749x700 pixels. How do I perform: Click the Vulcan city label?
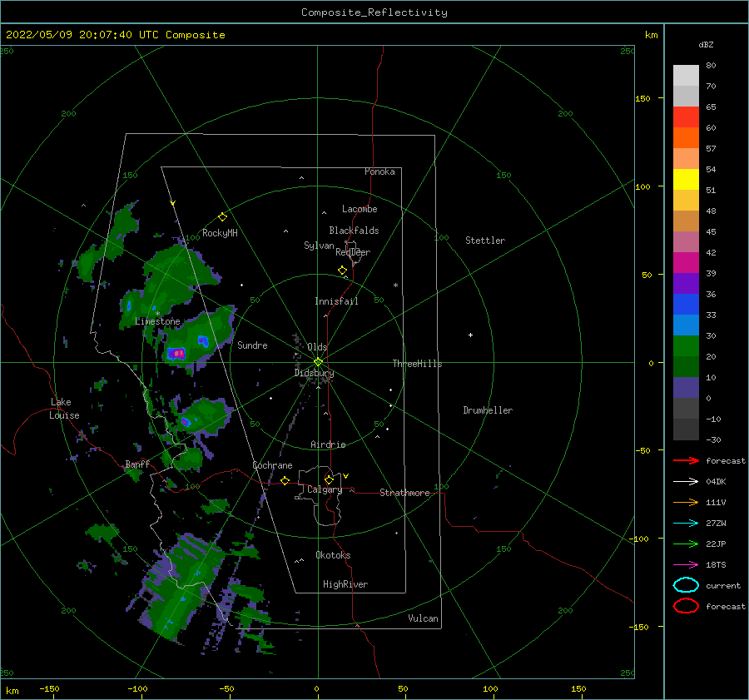point(424,618)
